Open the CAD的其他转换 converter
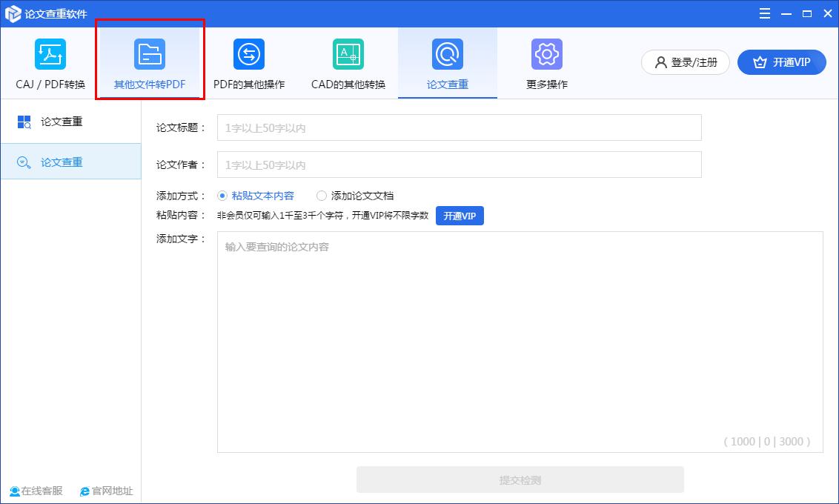This screenshot has height=504, width=839. pos(348,63)
